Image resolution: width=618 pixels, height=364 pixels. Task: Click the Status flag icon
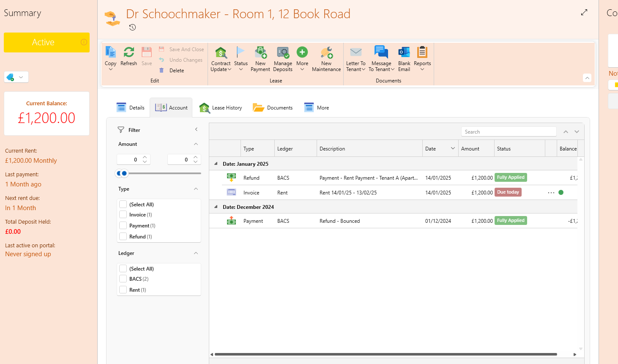(241, 52)
